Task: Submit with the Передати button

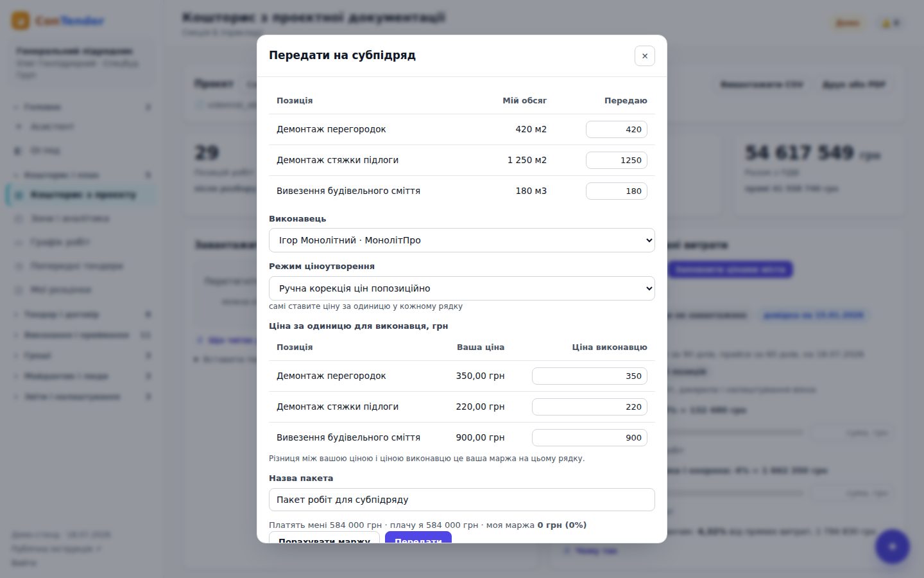Action: 418,538
